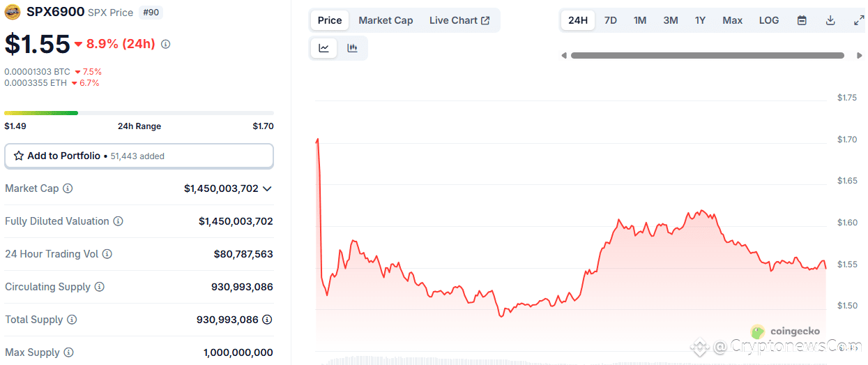This screenshot has height=365, width=868.
Task: Click info icon beside Market Cap
Action: tap(68, 188)
